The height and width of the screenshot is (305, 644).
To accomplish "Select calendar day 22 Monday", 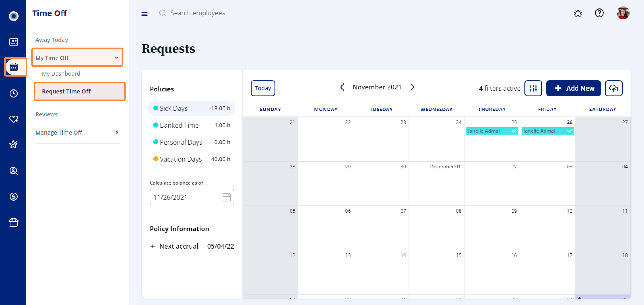I will (325, 139).
